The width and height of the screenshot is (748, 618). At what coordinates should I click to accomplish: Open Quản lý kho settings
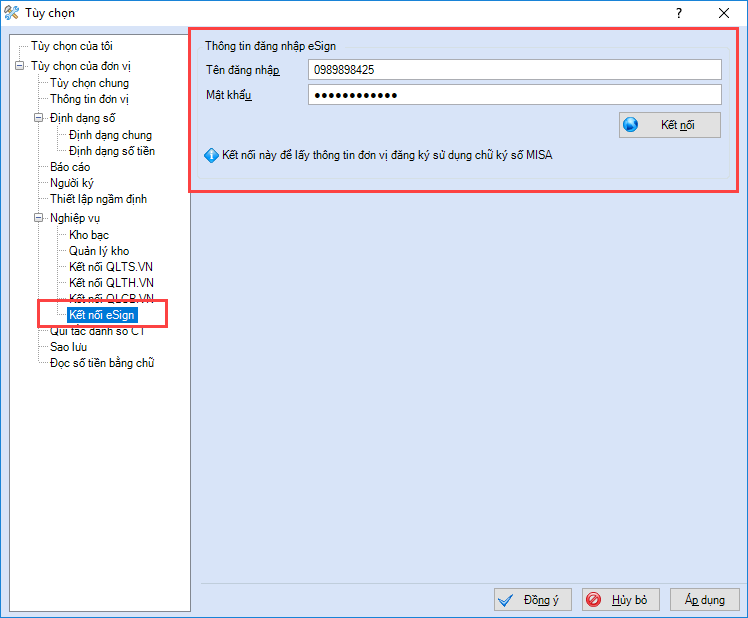coord(99,251)
